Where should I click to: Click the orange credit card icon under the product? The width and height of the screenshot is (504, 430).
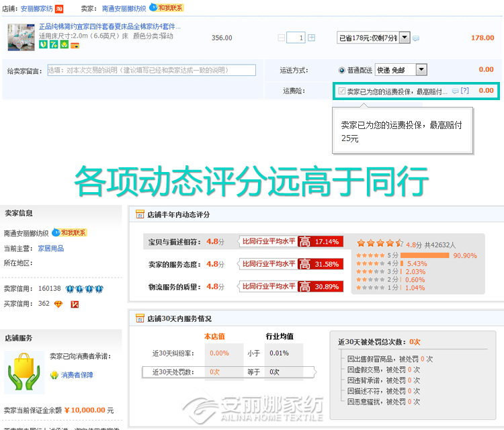pos(75,45)
